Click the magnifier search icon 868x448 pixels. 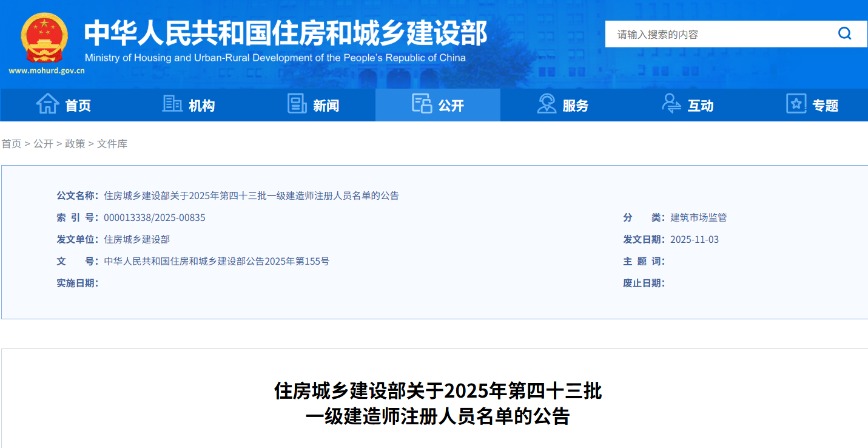coord(844,33)
